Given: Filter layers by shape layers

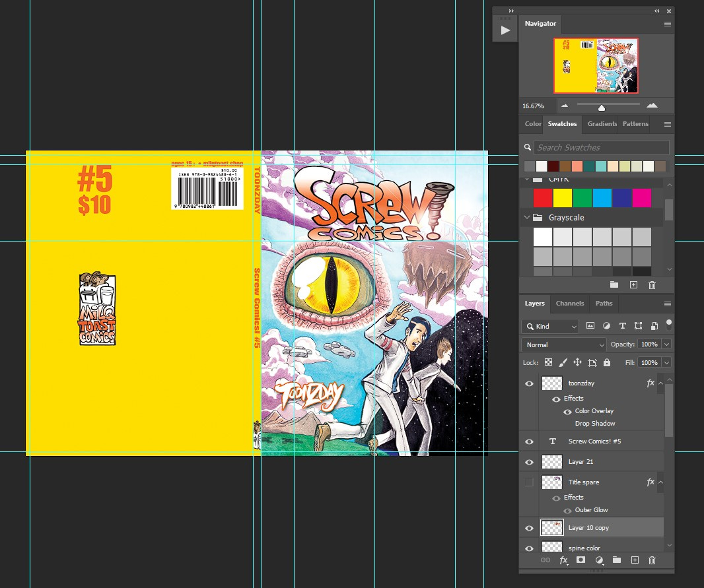Looking at the screenshot, I should (638, 326).
